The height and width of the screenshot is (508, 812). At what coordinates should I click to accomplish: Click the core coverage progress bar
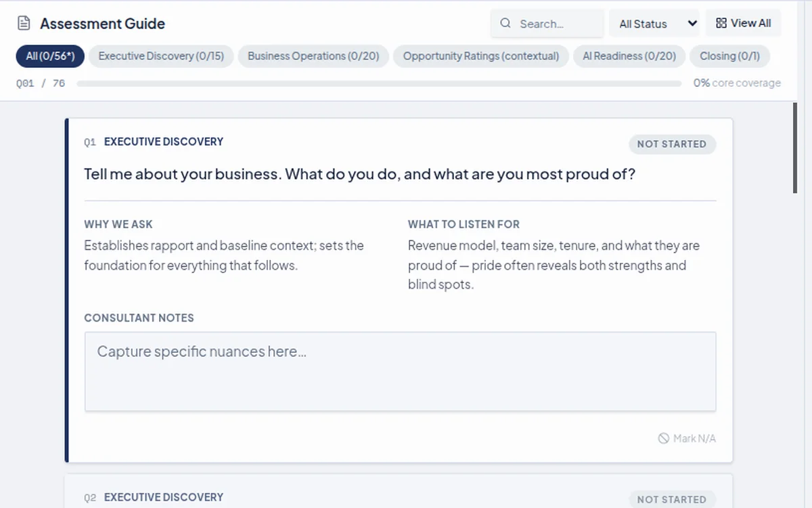(379, 83)
